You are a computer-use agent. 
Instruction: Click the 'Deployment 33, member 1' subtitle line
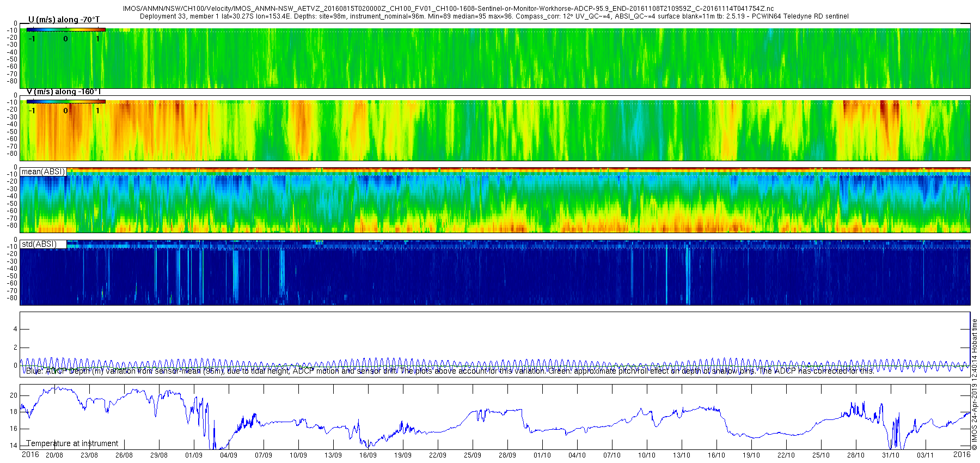coord(494,16)
